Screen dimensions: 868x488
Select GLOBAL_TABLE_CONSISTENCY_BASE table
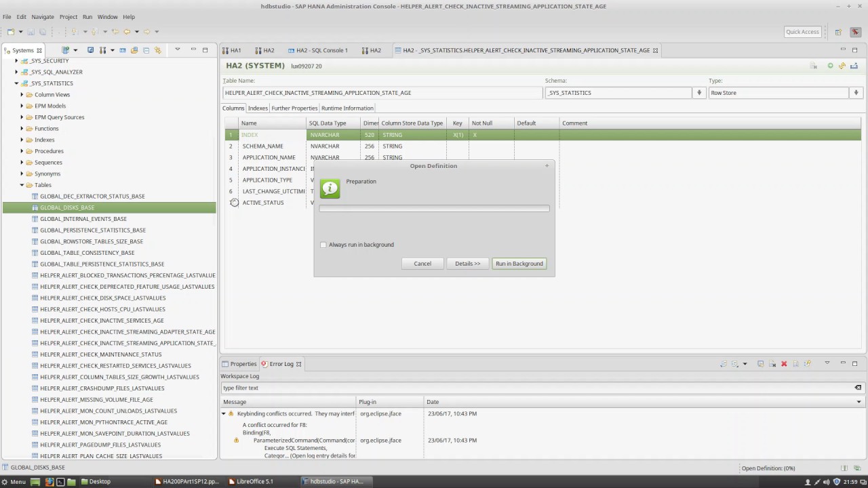click(x=87, y=253)
